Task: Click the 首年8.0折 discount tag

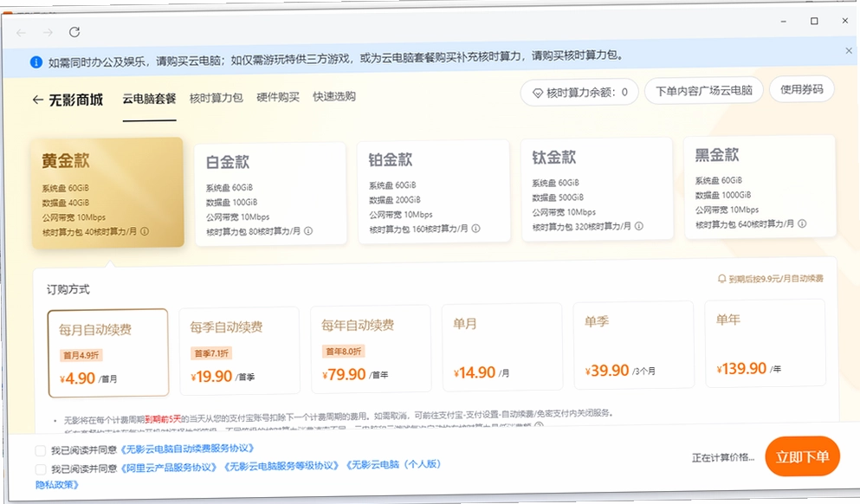Action: tap(343, 351)
